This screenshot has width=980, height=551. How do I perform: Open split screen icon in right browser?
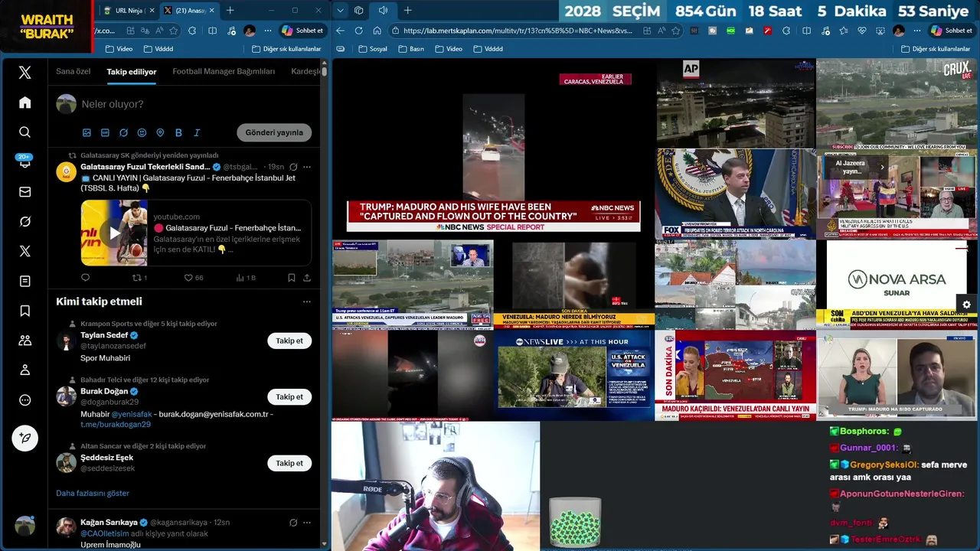coord(806,31)
